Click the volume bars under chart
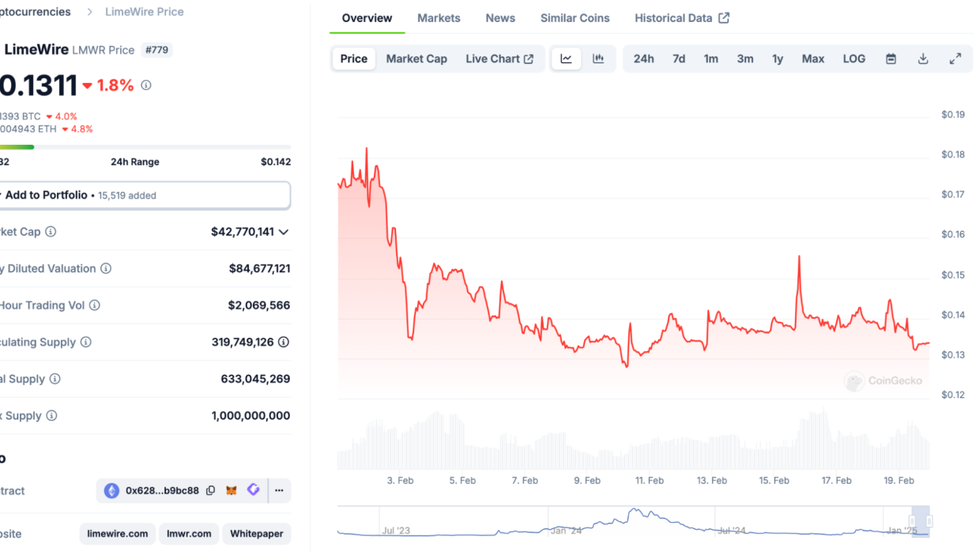 [x=633, y=440]
